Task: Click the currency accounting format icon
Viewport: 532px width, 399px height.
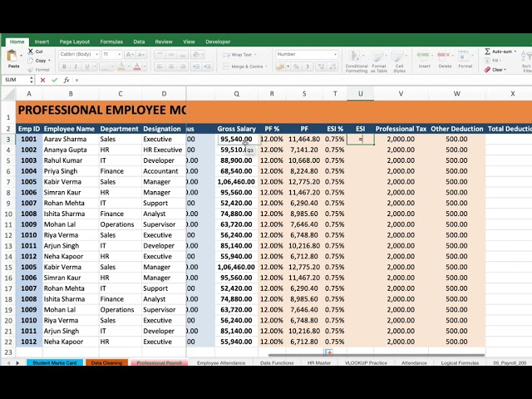Action: coord(280,66)
